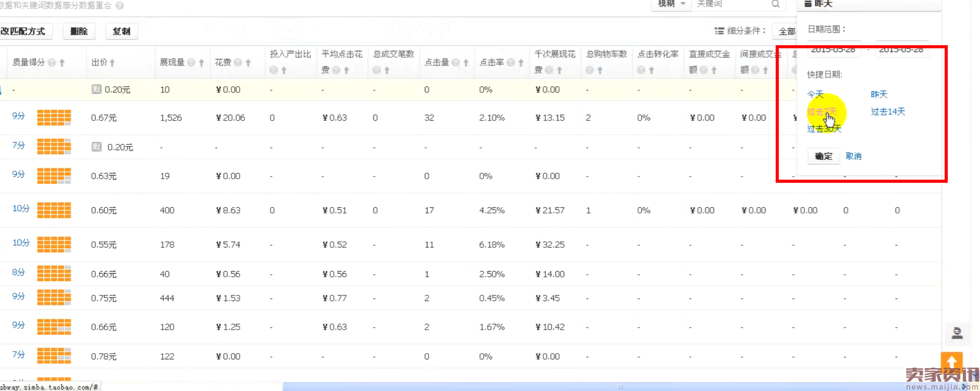Sort the 投入产出比 column with its arrow

tap(284, 70)
